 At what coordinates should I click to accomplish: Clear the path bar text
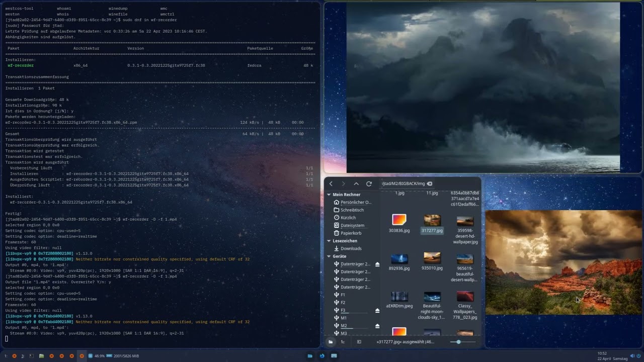[x=430, y=184]
